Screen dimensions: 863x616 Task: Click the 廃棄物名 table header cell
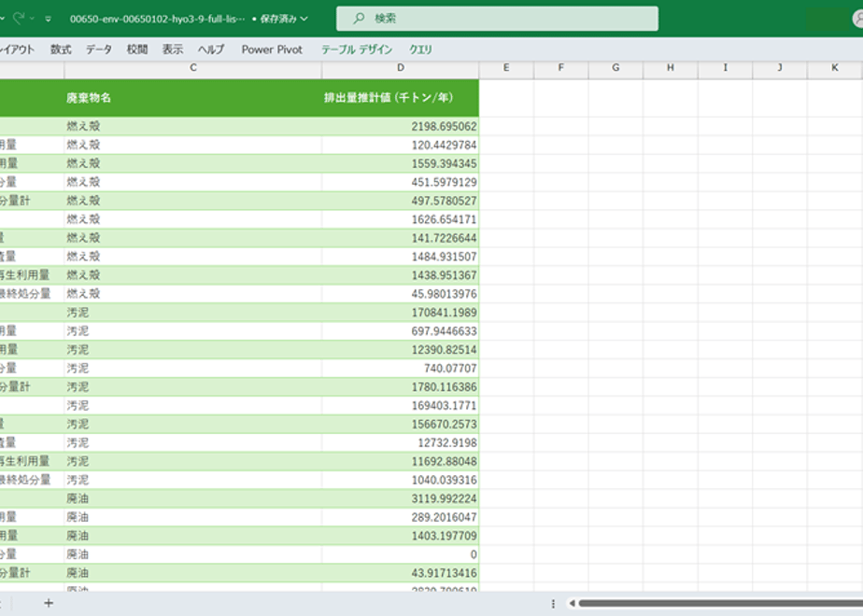pos(192,98)
